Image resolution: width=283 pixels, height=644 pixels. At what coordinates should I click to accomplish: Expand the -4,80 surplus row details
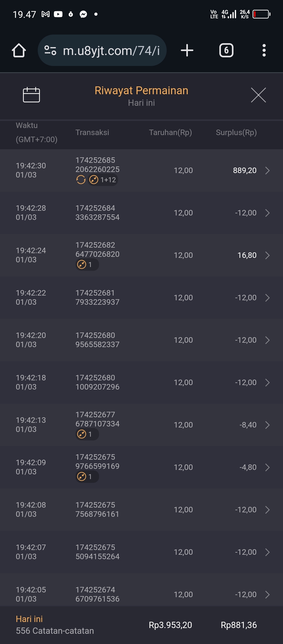point(267,467)
